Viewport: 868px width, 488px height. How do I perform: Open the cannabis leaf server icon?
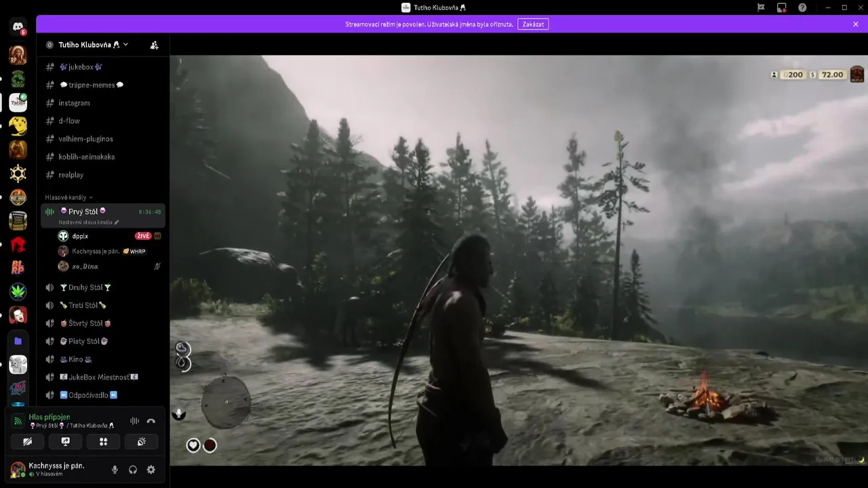point(18,291)
